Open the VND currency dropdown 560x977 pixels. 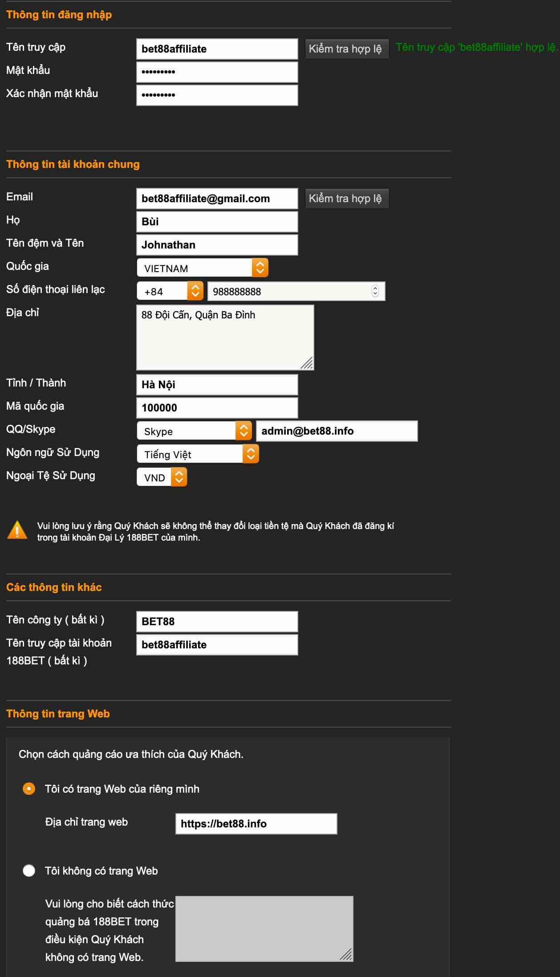click(162, 477)
